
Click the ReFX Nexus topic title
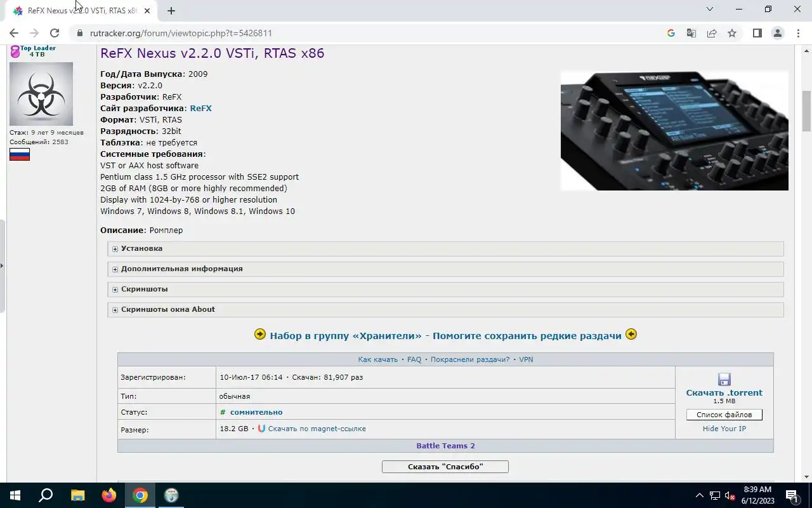[213, 53]
